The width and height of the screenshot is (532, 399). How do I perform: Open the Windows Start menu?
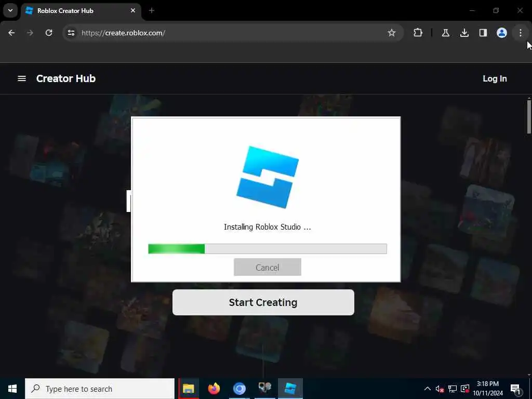(12, 389)
